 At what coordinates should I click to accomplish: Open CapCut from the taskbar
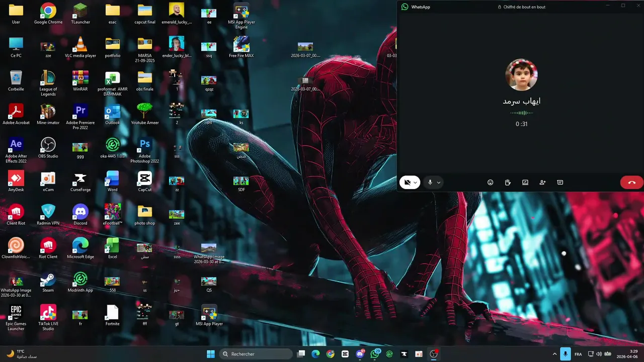coord(345,354)
